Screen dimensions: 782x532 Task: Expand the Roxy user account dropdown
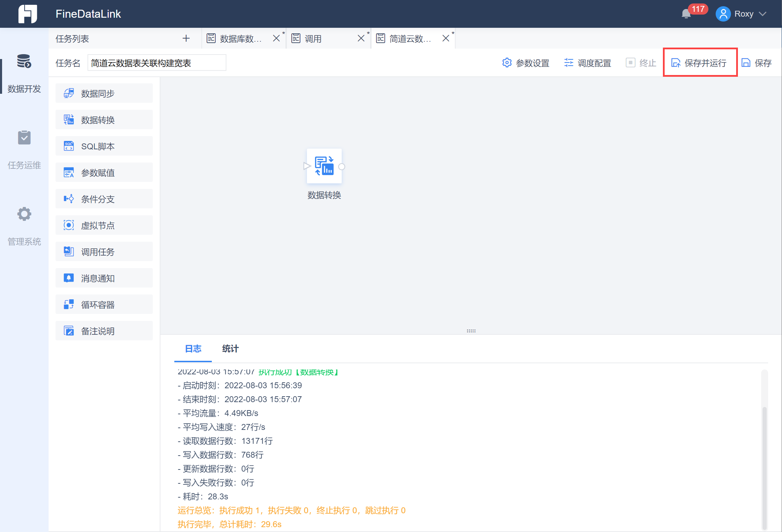tap(762, 14)
